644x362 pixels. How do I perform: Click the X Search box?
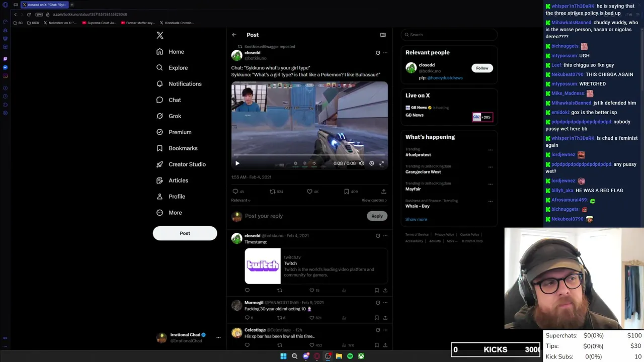pyautogui.click(x=449, y=35)
